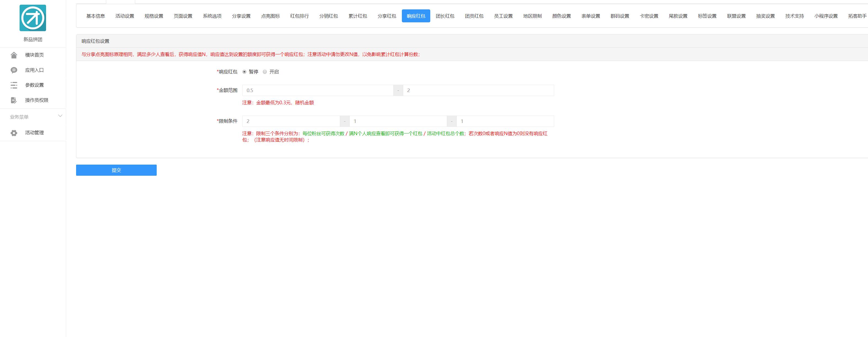Go to the 页面设置 tab

[183, 16]
